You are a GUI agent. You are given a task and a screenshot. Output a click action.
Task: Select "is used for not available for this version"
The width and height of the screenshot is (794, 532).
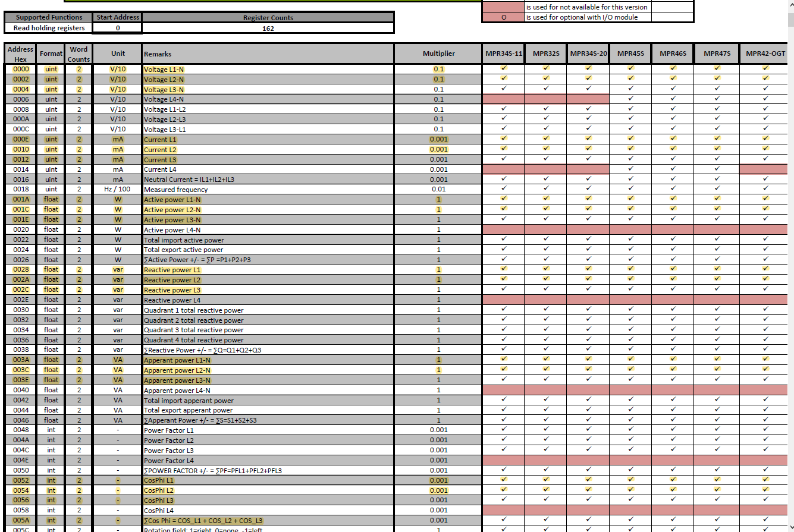(x=587, y=7)
